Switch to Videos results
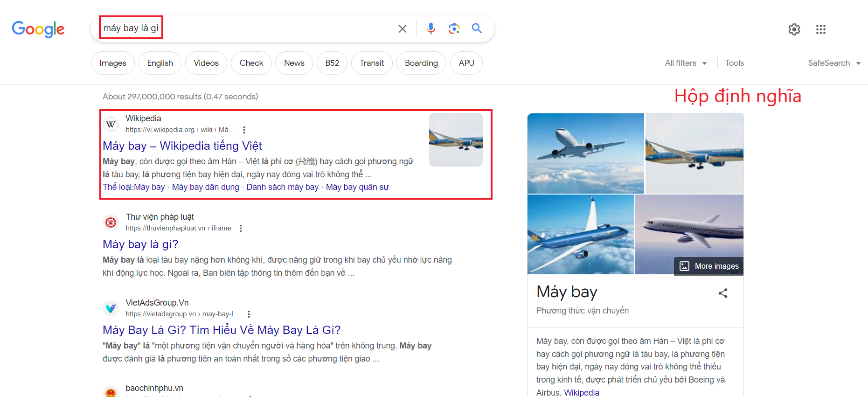Image resolution: width=868 pixels, height=397 pixels. pyautogui.click(x=206, y=63)
